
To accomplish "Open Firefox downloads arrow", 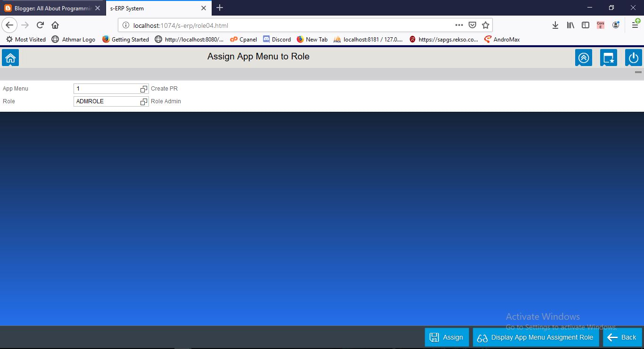I will tap(555, 25).
